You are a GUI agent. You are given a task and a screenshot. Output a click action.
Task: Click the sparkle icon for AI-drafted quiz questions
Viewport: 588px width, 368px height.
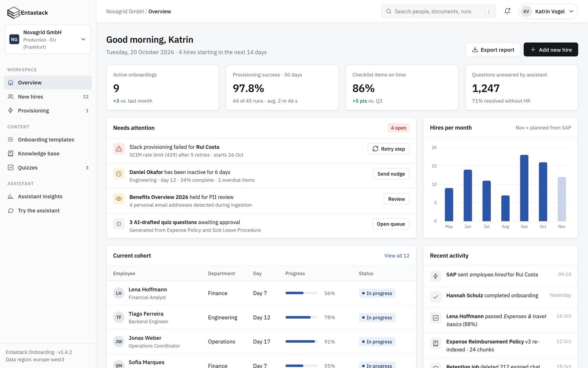[119, 224]
